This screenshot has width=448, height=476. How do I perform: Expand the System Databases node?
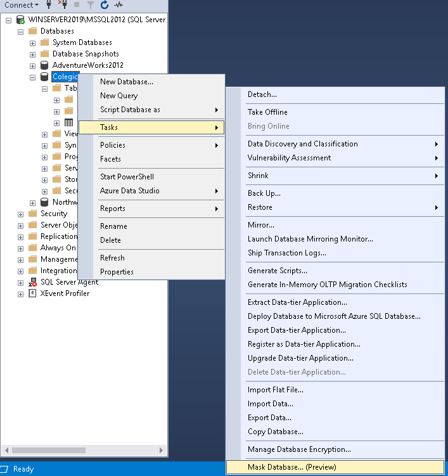[32, 43]
